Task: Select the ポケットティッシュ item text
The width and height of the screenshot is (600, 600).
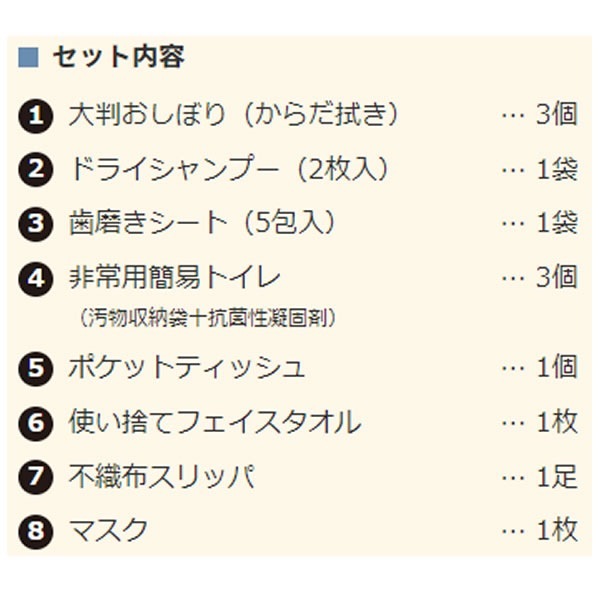Action: (187, 368)
